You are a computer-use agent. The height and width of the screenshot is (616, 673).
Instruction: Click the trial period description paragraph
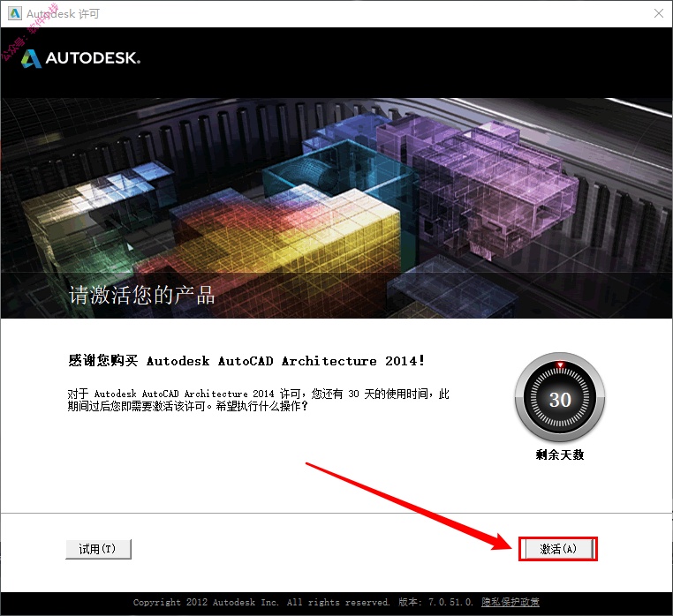(259, 400)
